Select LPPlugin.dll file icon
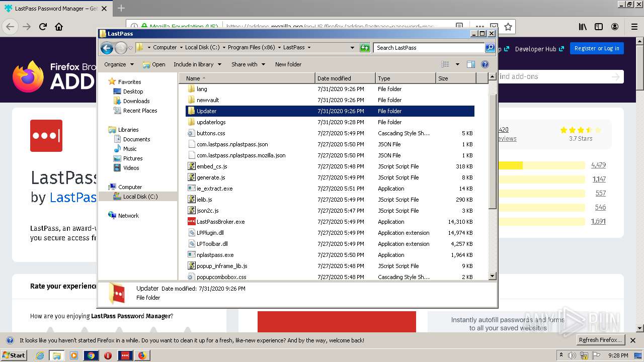 191,233
